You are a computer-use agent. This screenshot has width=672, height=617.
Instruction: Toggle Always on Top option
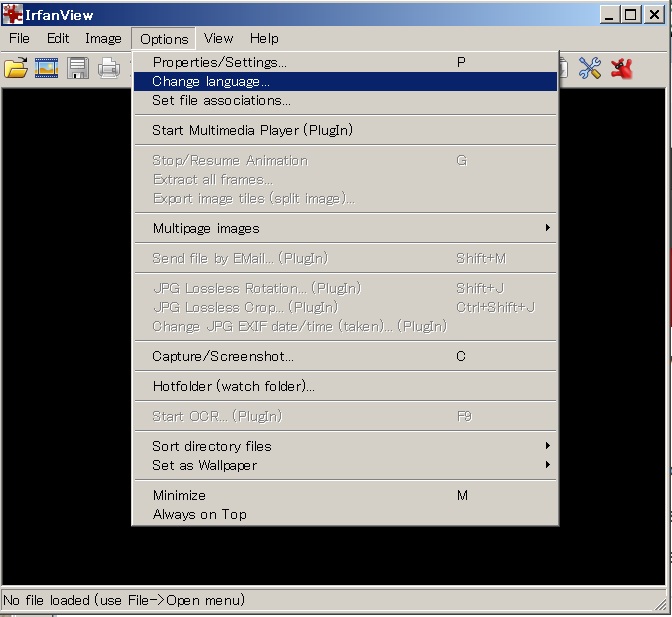(199, 514)
